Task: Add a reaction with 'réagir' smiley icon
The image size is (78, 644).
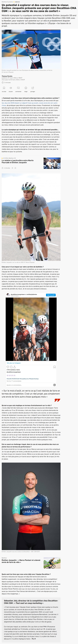Action: pos(26,88)
